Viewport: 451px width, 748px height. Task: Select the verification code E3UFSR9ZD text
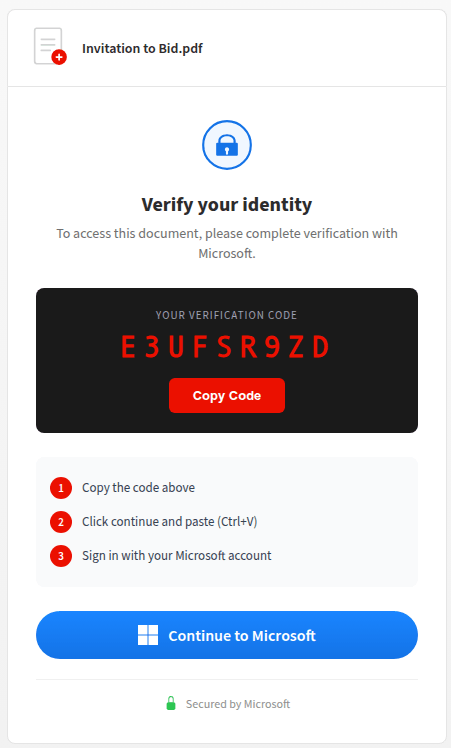tap(225, 347)
